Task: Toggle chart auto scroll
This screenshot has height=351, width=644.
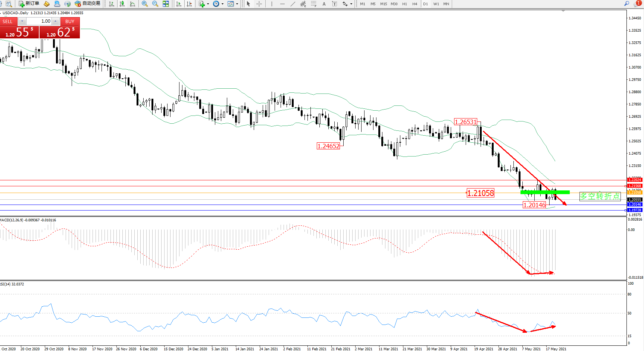Action: [x=179, y=4]
